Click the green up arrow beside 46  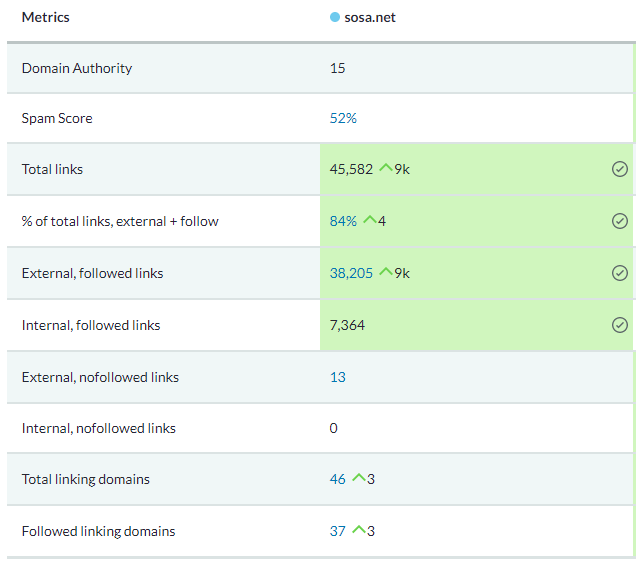pos(359,477)
